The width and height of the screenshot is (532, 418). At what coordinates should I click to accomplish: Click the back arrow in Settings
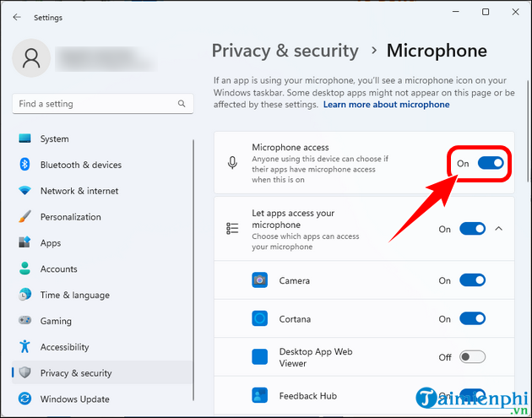click(x=17, y=17)
